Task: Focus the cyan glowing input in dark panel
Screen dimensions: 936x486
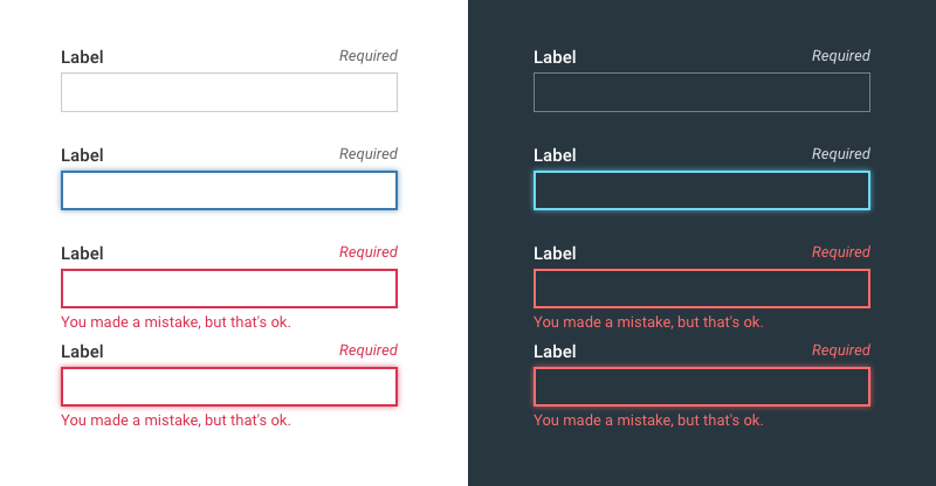Action: [x=702, y=190]
